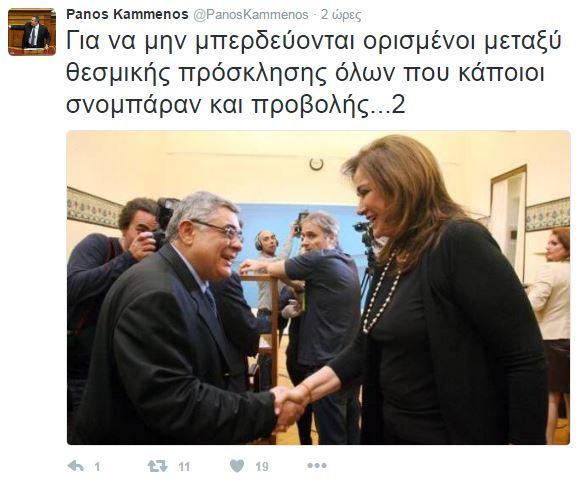Click the Panos Kammenos display name
The image size is (581, 482).
point(127,14)
